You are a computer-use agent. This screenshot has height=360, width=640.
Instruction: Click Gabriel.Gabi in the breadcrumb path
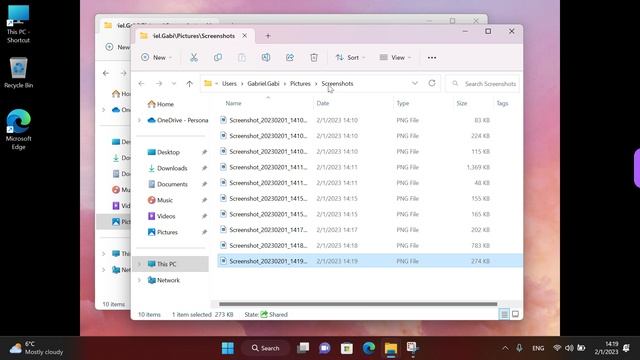coord(263,84)
